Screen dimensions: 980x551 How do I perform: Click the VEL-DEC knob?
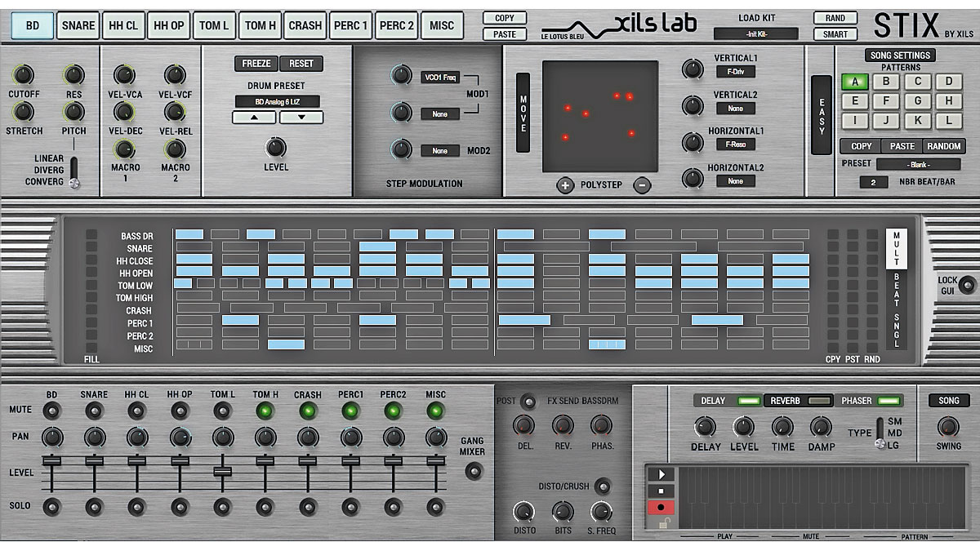pos(124,113)
